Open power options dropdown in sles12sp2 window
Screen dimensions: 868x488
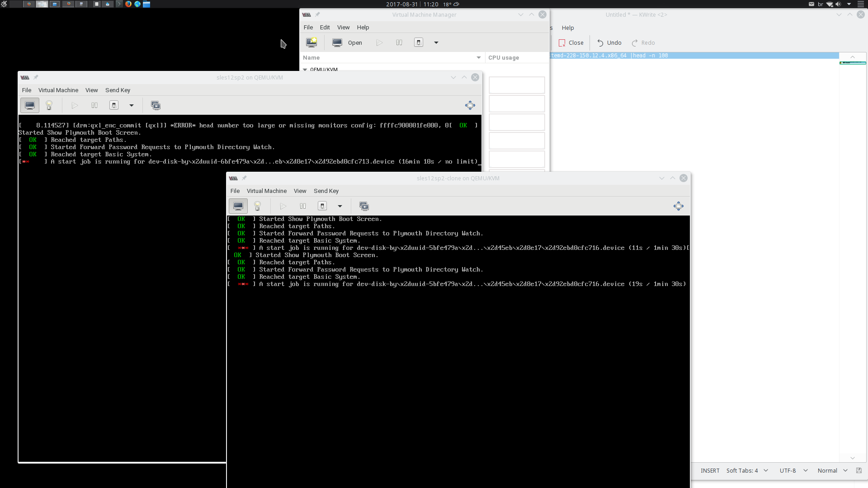[x=132, y=105]
